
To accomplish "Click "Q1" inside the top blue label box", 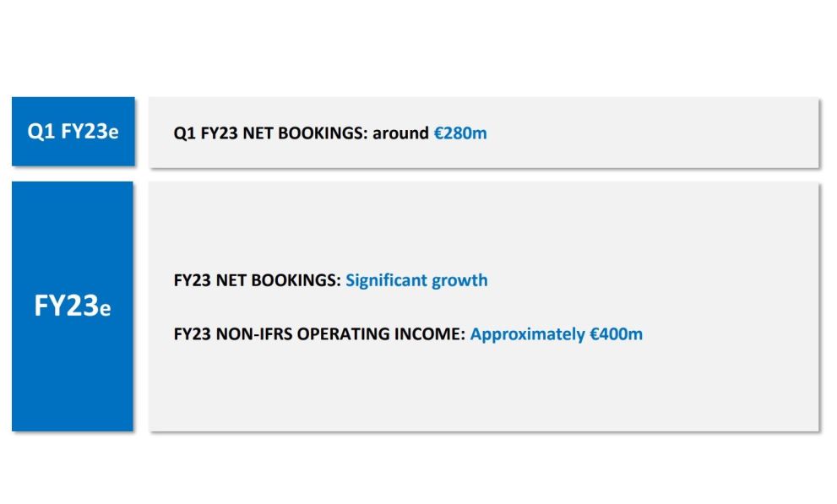I will [x=41, y=132].
